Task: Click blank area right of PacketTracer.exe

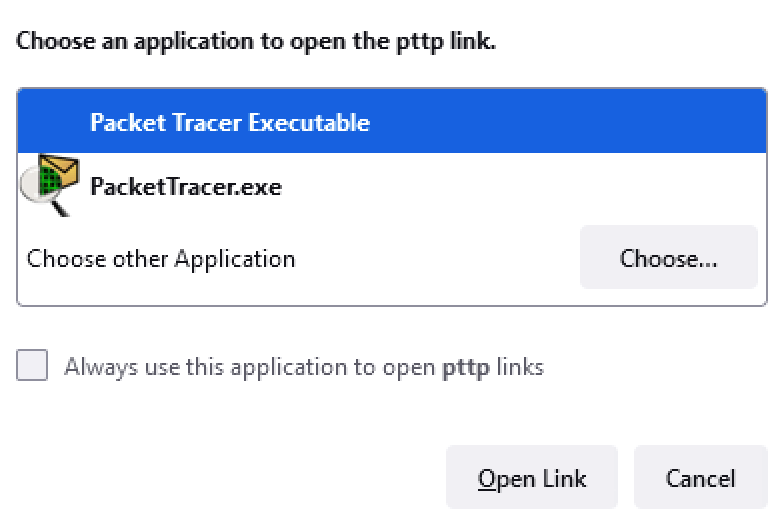Action: click(x=520, y=187)
